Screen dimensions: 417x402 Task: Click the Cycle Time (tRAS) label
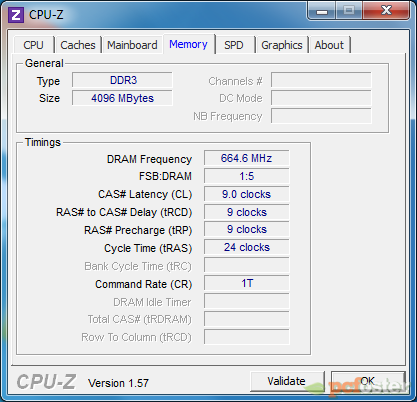pos(148,248)
